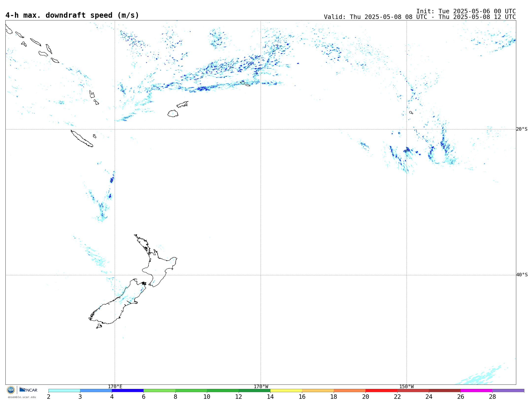Image resolution: width=532 pixels, height=400 pixels.
Task: Click the dark blue 4–6 colorbar segment
Action: pos(128,390)
